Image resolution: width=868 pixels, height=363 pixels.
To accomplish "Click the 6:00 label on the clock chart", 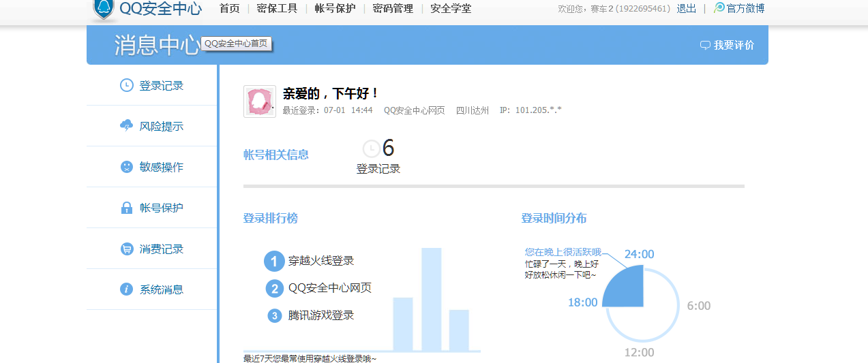I will (699, 306).
